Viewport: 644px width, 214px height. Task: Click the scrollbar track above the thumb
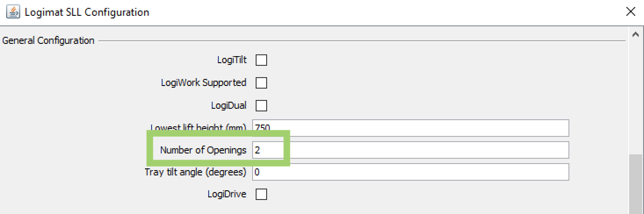pyautogui.click(x=635, y=97)
